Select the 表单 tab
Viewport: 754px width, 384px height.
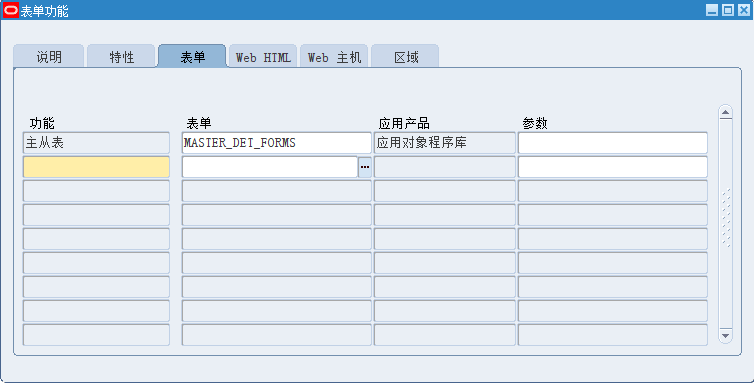tap(192, 56)
